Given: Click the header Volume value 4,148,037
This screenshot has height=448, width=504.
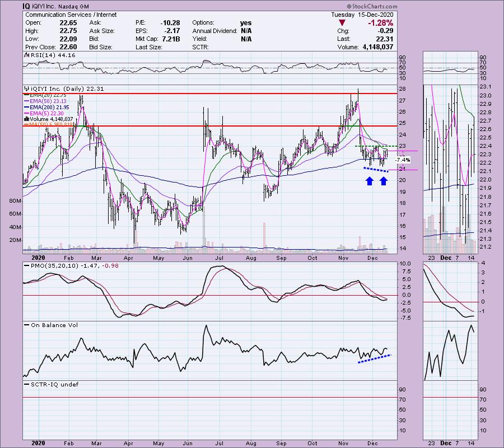Looking at the screenshot, I should [x=377, y=47].
